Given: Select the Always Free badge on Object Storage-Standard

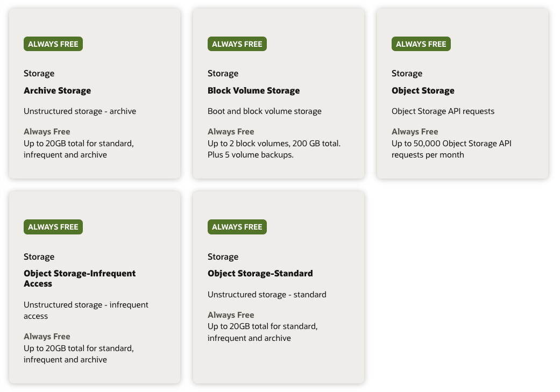Looking at the screenshot, I should [237, 227].
